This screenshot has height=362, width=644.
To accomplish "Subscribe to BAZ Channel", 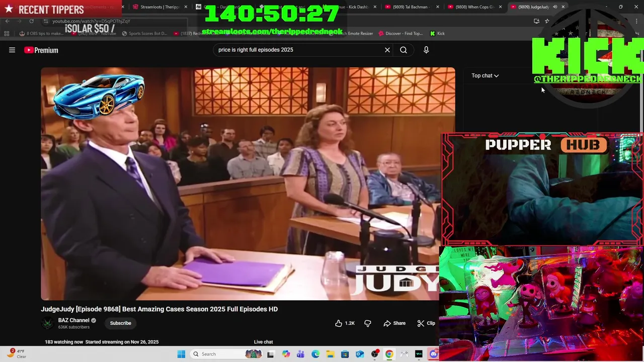I will click(x=121, y=323).
